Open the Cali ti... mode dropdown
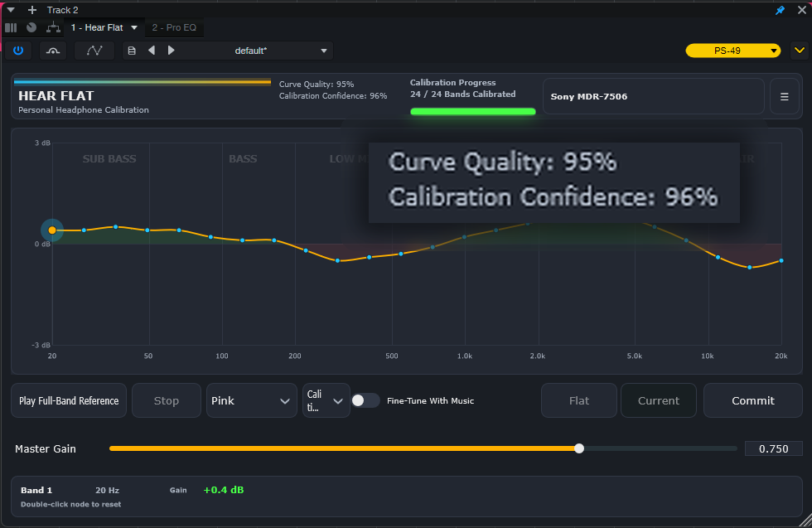This screenshot has width=812, height=528. coord(326,400)
